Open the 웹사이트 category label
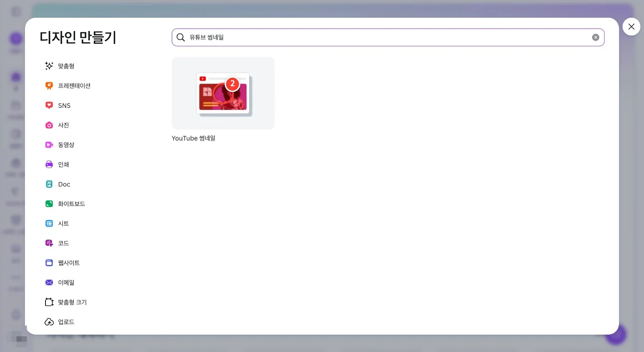The image size is (644, 352). 69,263
